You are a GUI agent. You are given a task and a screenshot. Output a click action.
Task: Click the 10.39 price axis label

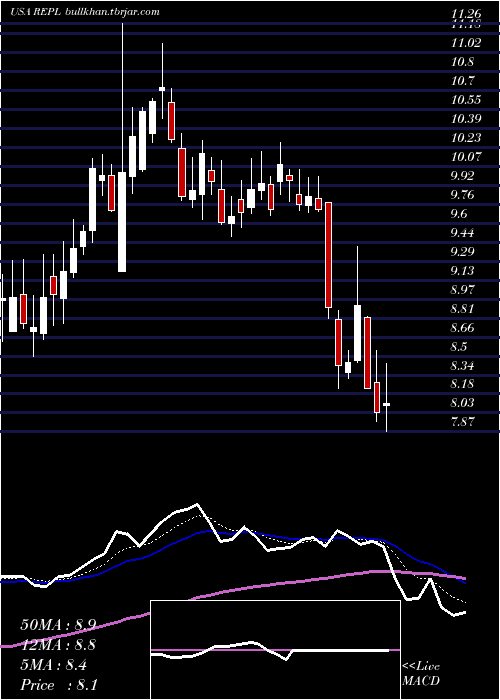pos(467,119)
